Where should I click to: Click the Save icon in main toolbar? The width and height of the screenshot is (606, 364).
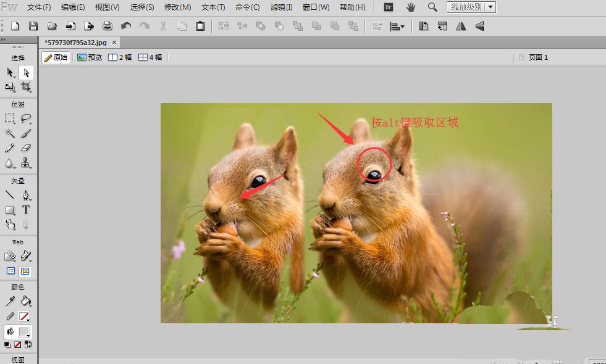coord(33,26)
